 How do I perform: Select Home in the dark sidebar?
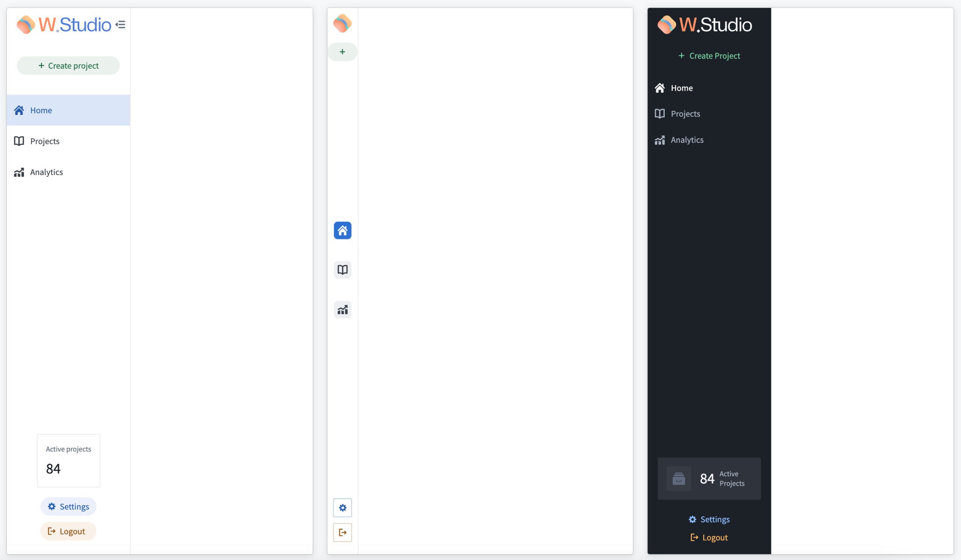pos(709,88)
